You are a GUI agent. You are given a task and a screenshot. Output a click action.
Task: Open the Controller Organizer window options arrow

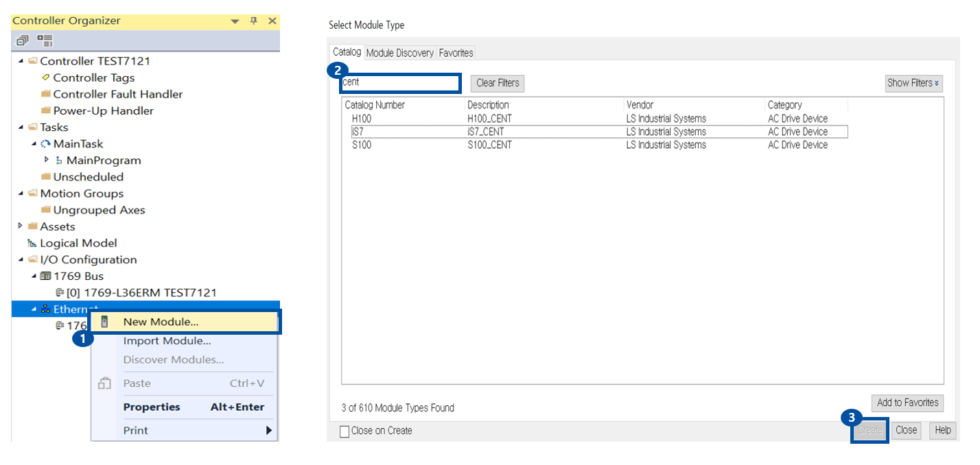235,21
